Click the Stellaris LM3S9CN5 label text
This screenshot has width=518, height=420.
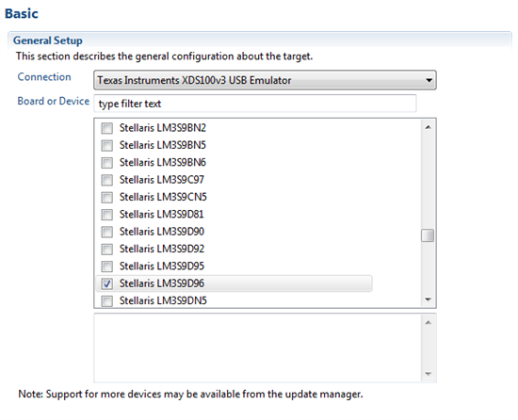click(x=163, y=197)
